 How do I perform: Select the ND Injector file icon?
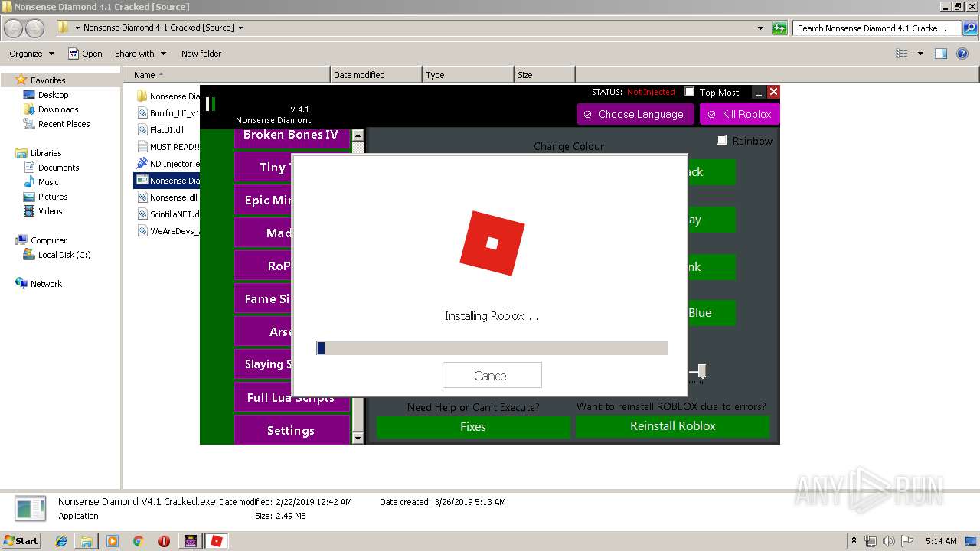(x=142, y=164)
